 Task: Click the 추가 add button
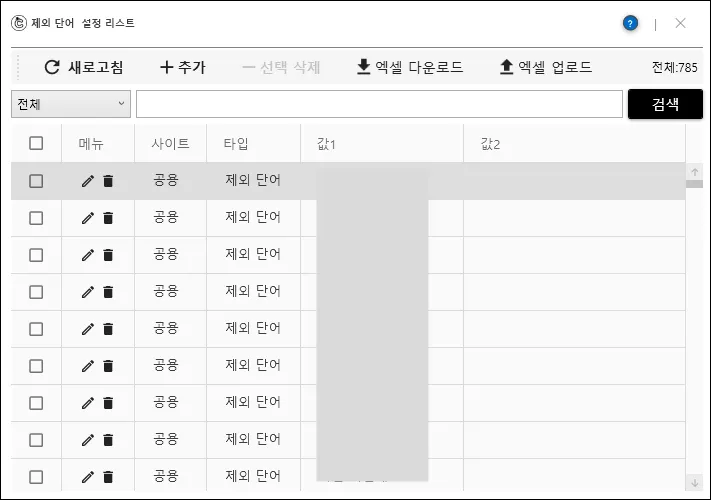[x=182, y=67]
